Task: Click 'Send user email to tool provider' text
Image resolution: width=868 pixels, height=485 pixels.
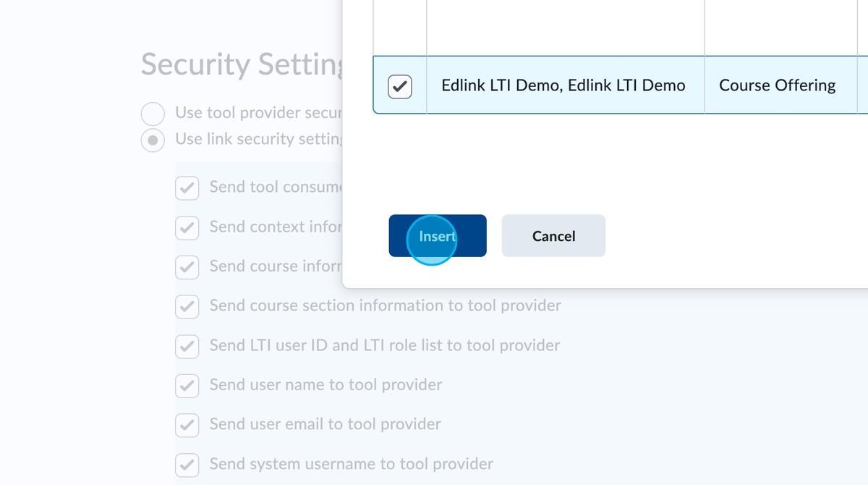Action: [325, 424]
